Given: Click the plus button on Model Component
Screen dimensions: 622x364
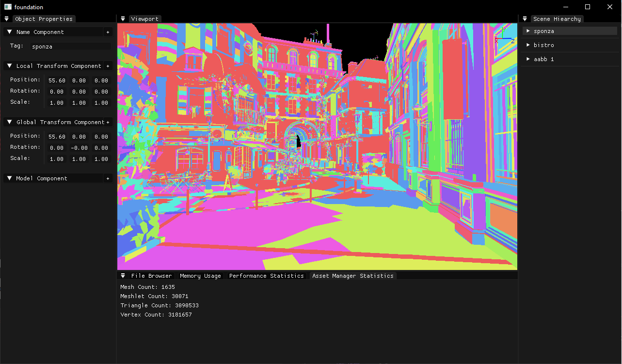Looking at the screenshot, I should pyautogui.click(x=108, y=178).
